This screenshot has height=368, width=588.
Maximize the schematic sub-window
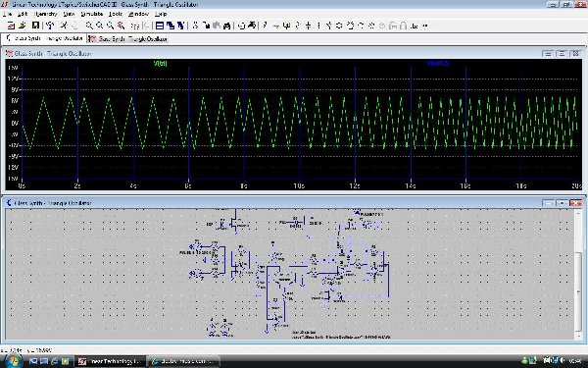point(562,203)
